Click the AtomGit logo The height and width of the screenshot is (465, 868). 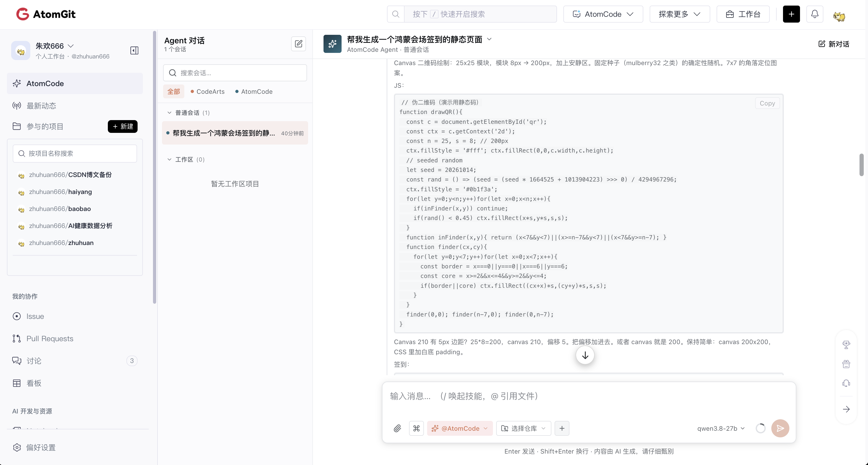(x=46, y=14)
